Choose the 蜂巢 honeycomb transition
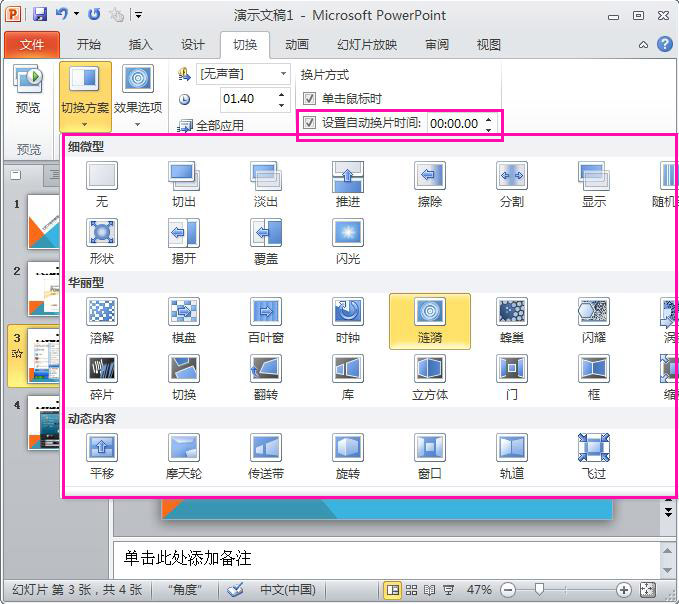 tap(511, 321)
